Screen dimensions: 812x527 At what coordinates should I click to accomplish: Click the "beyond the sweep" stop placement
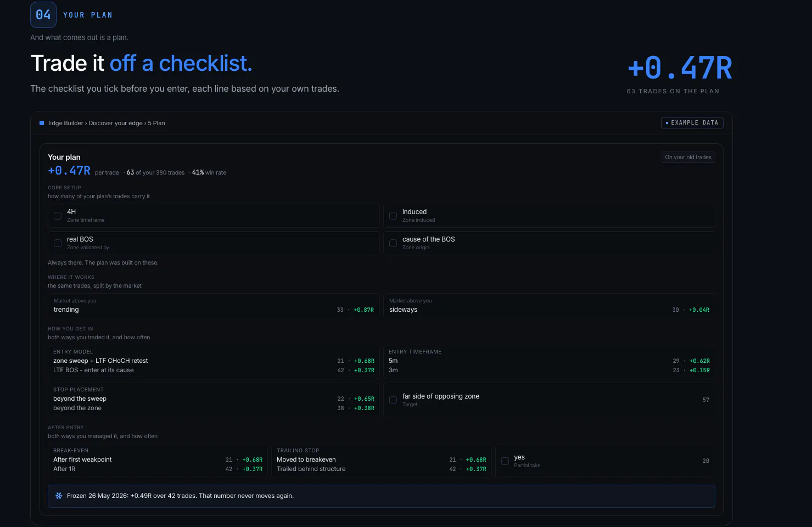click(214, 399)
